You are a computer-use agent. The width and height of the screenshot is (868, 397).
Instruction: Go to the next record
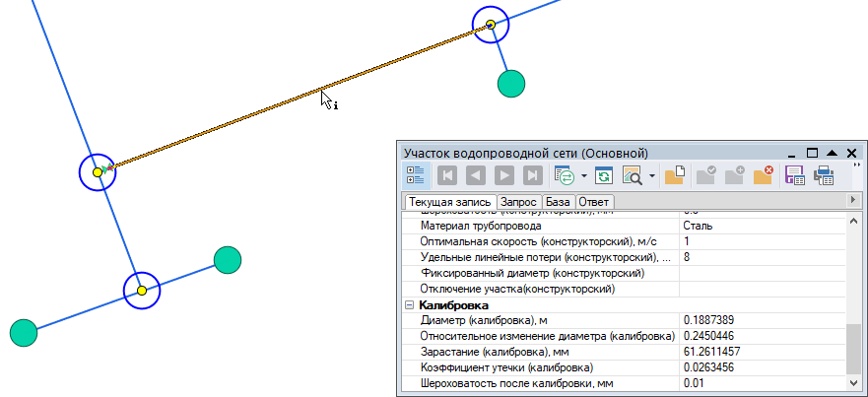[503, 176]
